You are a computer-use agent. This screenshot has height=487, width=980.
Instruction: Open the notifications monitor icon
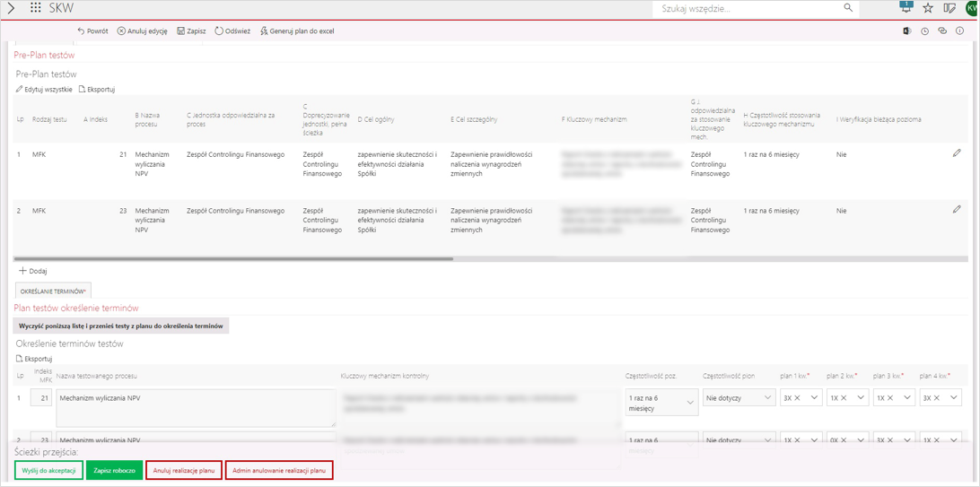[906, 7]
